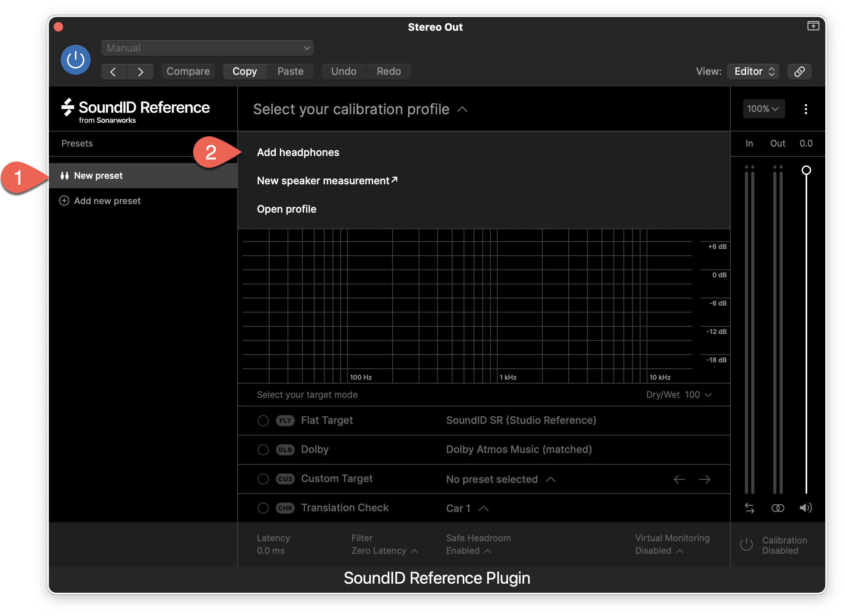The height and width of the screenshot is (616, 845).
Task: Select the Dolby target radio button
Action: (x=263, y=450)
